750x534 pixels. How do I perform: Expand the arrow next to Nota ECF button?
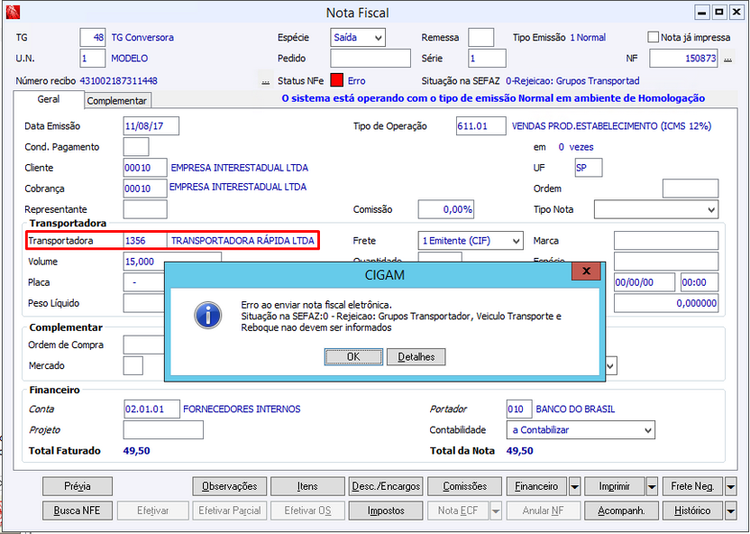(496, 511)
